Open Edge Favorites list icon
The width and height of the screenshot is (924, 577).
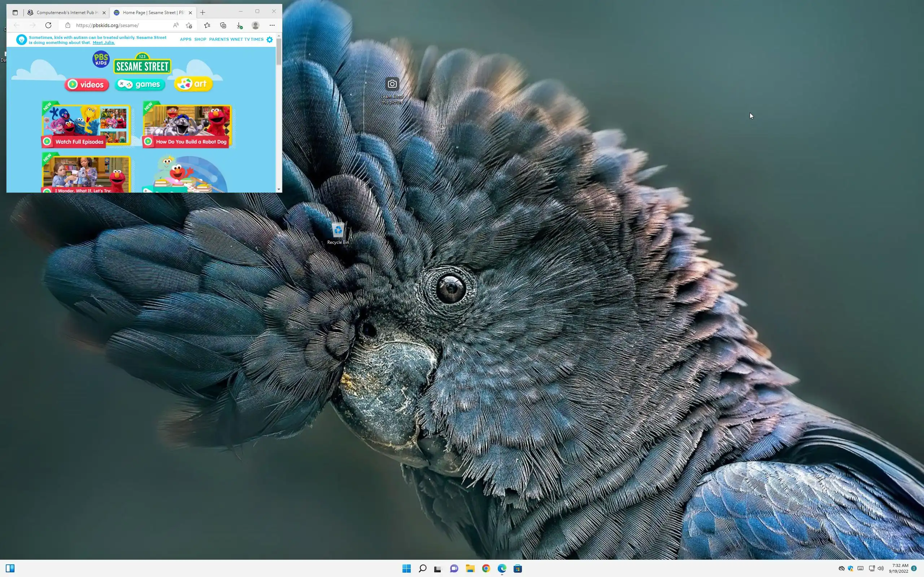click(207, 25)
